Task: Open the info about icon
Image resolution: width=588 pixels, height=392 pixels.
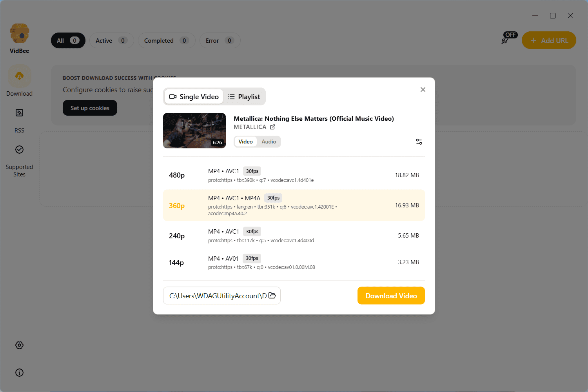Action: [x=19, y=372]
